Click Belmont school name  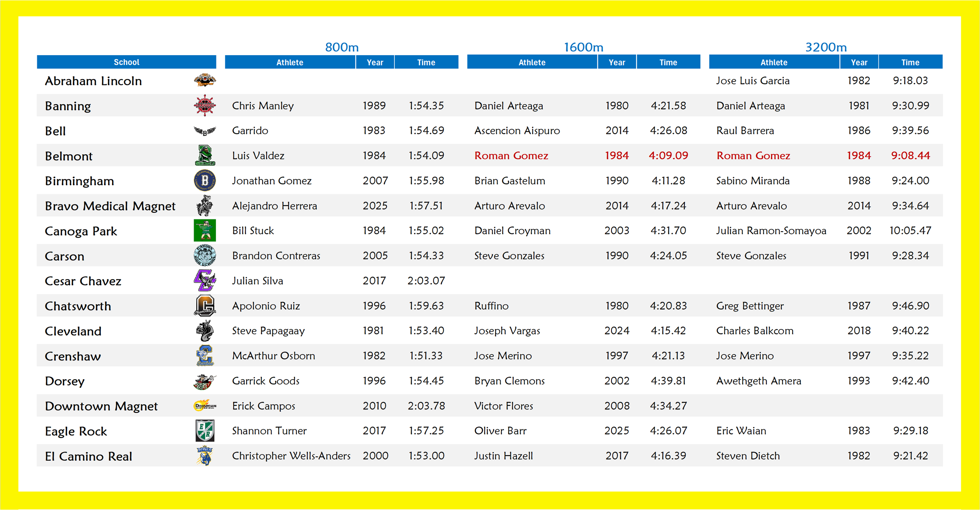[x=69, y=156]
